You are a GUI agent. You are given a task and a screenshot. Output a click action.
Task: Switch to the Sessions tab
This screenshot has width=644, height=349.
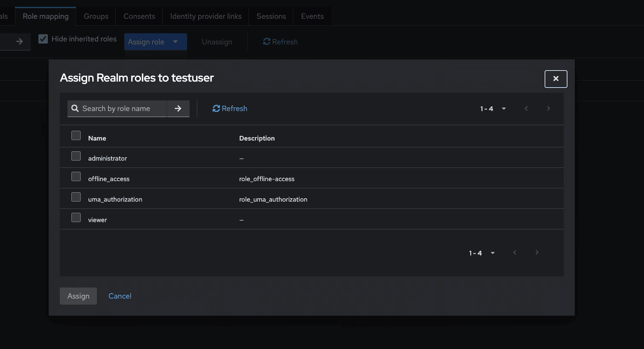pyautogui.click(x=271, y=16)
